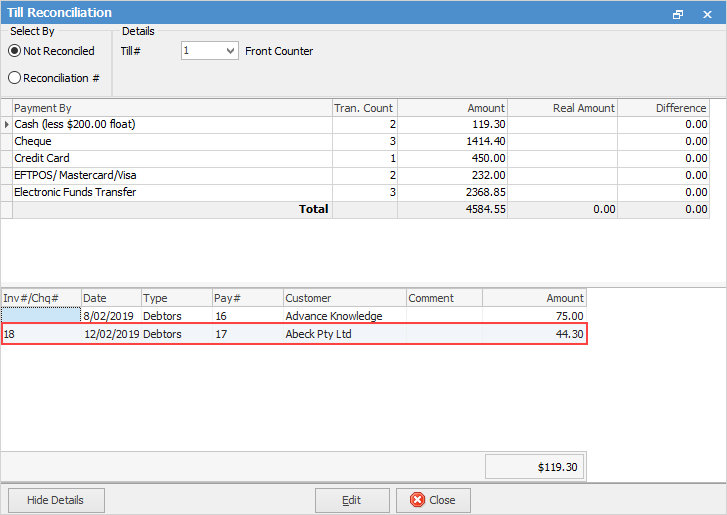Select the EFTPOS/ Mastercard/Visa row
This screenshot has height=515, width=727.
point(170,176)
